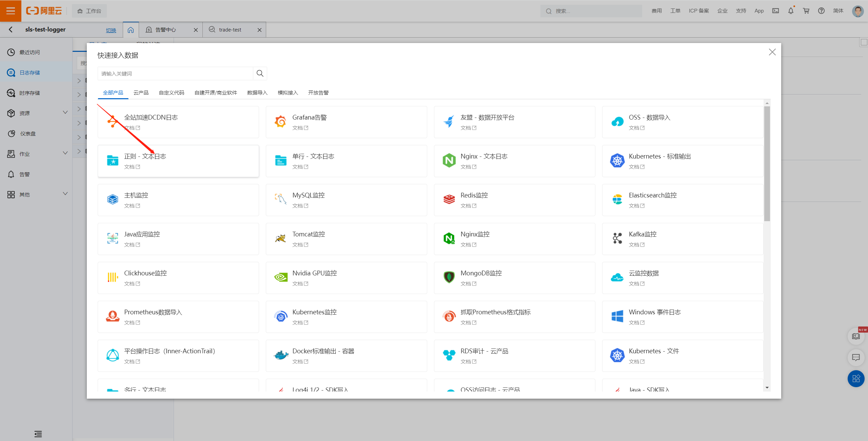Screen dimensions: 868x441
Task: Click the Nginx 文本日志 icon
Action: click(449, 161)
